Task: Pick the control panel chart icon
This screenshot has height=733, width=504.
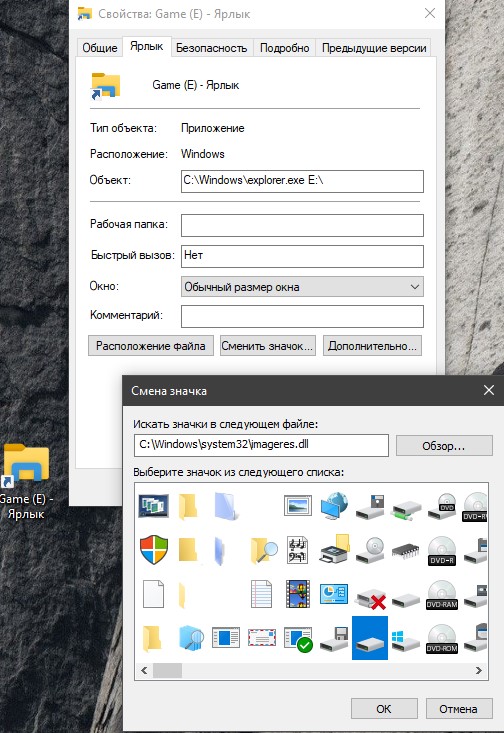Action: (334, 594)
